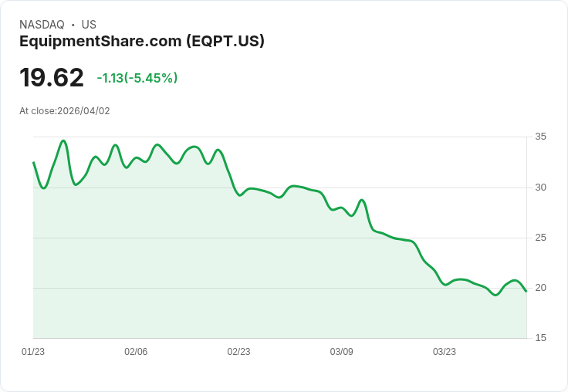Click the 35 price axis label
Screen dimensions: 568x392
[540, 137]
